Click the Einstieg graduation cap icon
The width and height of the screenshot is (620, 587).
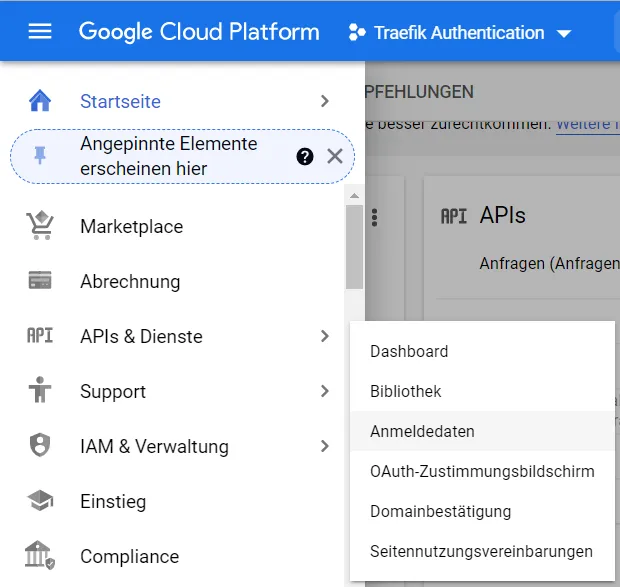pos(40,500)
